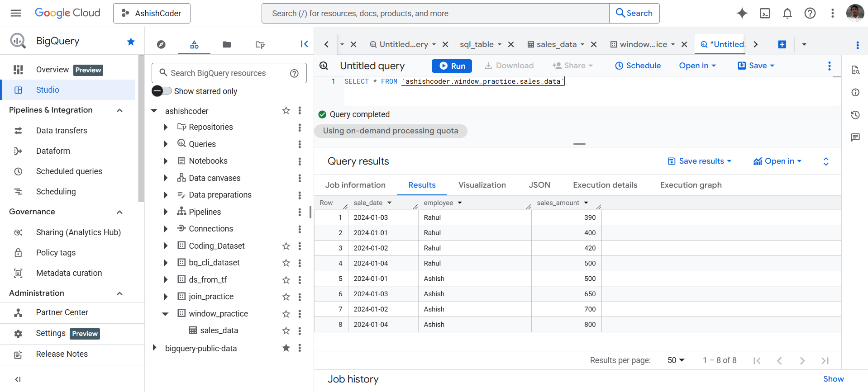Go to the next results page
The height and width of the screenshot is (392, 868).
click(802, 360)
